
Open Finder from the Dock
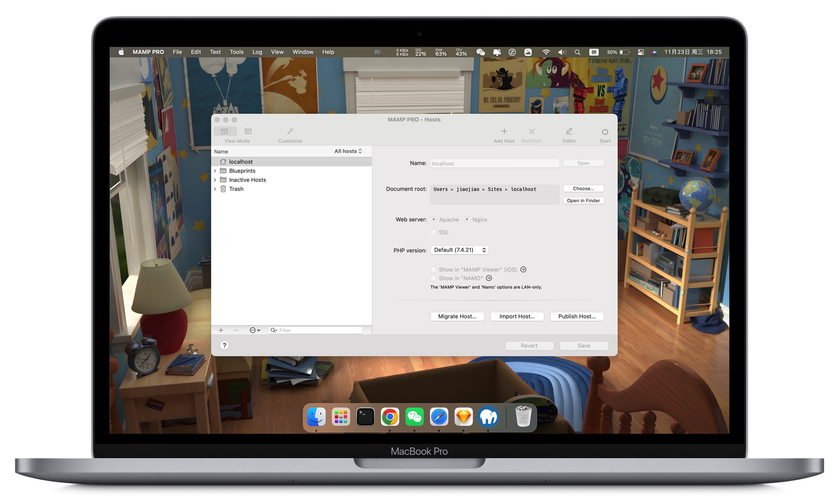coord(316,417)
